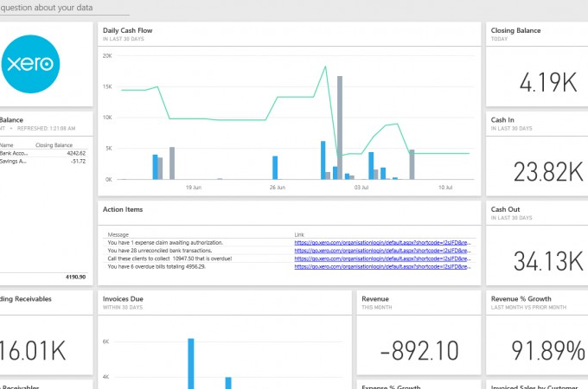Click the Message column header in Action Items
588x389 pixels.
coord(118,234)
